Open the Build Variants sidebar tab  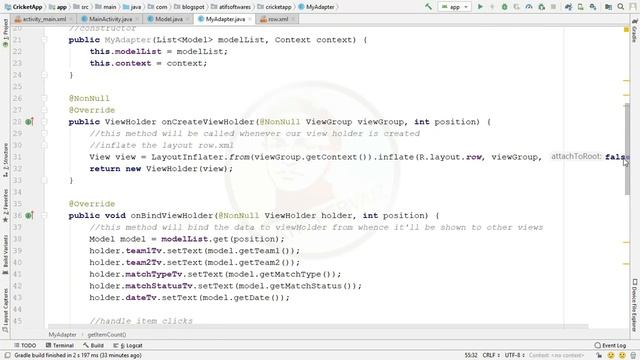[x=5, y=255]
